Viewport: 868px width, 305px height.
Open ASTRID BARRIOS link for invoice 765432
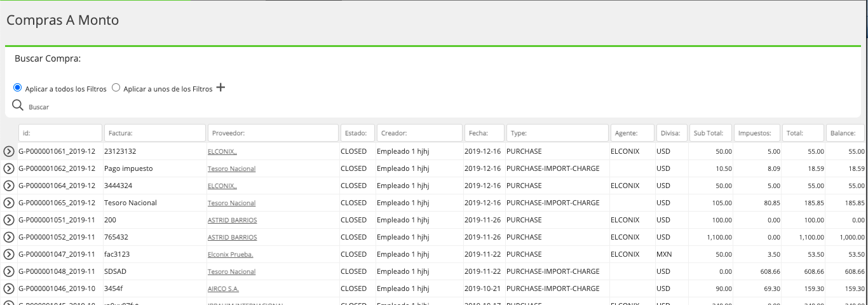tap(232, 238)
